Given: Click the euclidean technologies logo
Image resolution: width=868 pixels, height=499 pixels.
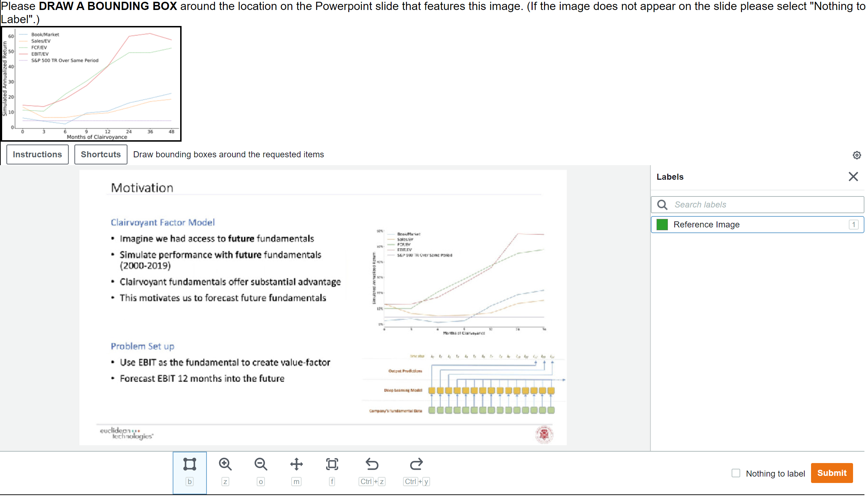Looking at the screenshot, I should [x=127, y=434].
